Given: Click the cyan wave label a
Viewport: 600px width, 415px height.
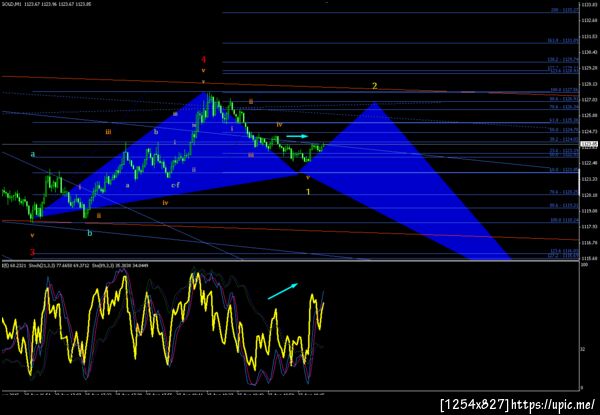Looking at the screenshot, I should click(33, 155).
